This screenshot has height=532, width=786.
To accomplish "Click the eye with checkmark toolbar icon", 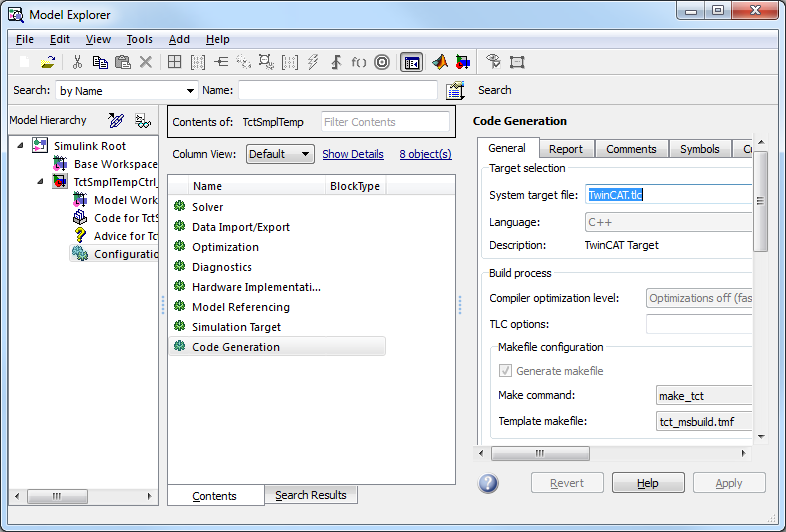I will (x=493, y=61).
